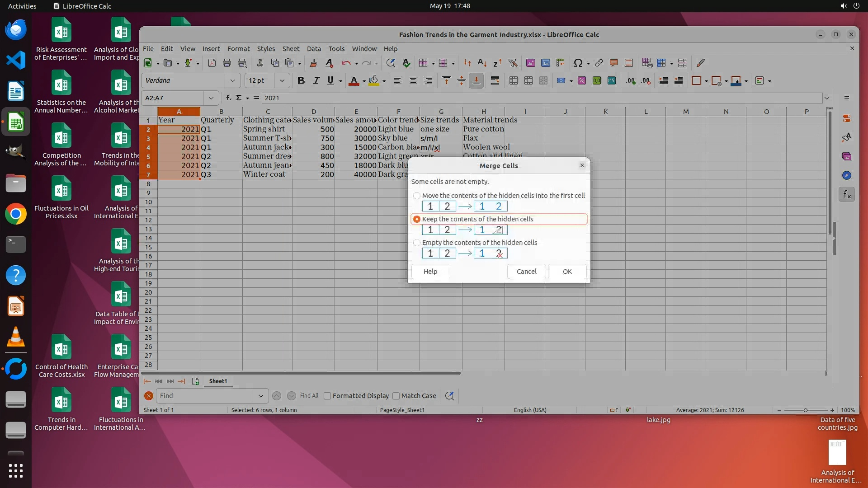Open the Format menu

238,49
